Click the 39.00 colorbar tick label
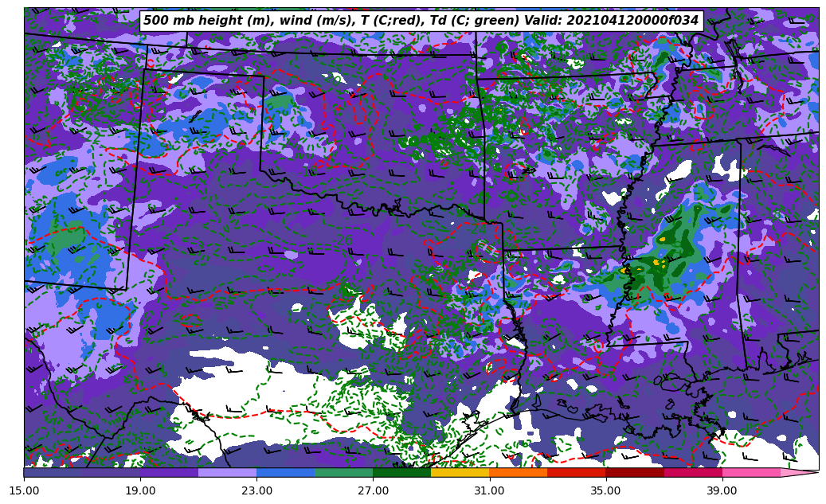 coord(722,490)
